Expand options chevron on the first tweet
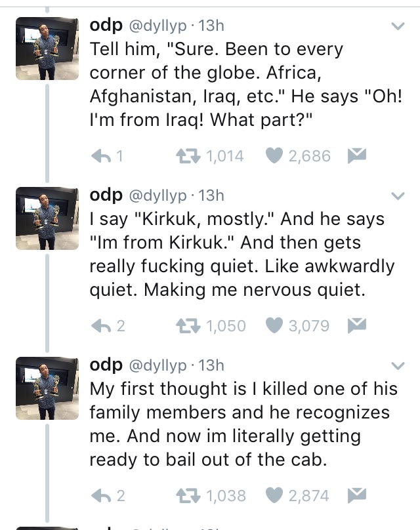The image size is (420, 530). [398, 26]
